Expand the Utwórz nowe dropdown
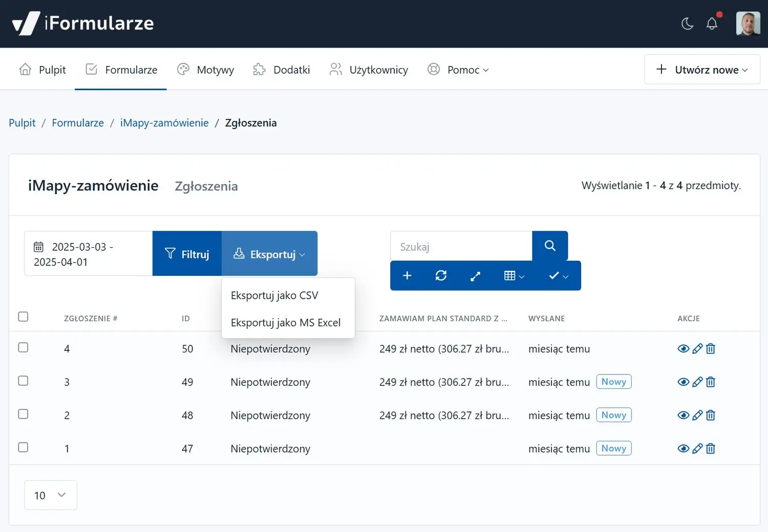 pyautogui.click(x=702, y=70)
